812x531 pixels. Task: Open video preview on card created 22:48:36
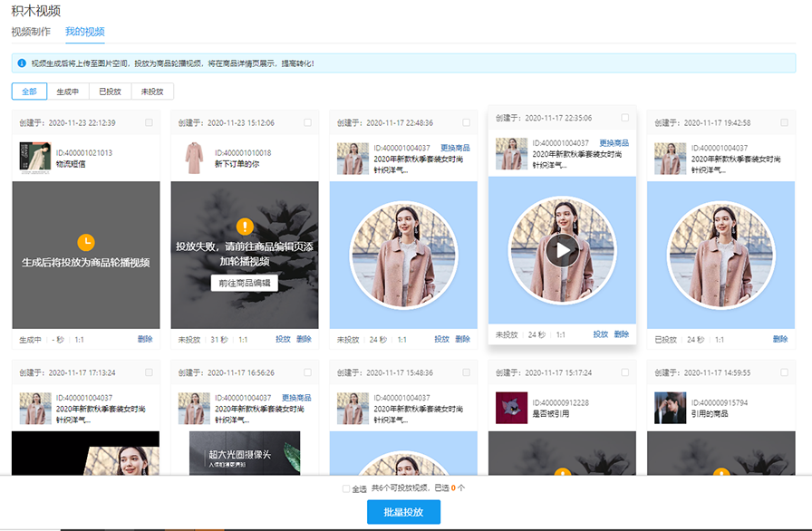(403, 255)
